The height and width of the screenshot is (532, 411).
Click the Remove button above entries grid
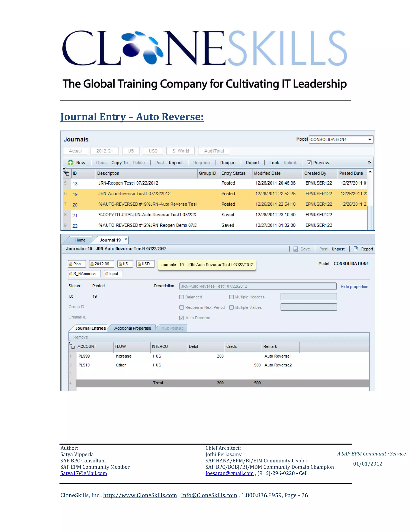pyautogui.click(x=81, y=337)
